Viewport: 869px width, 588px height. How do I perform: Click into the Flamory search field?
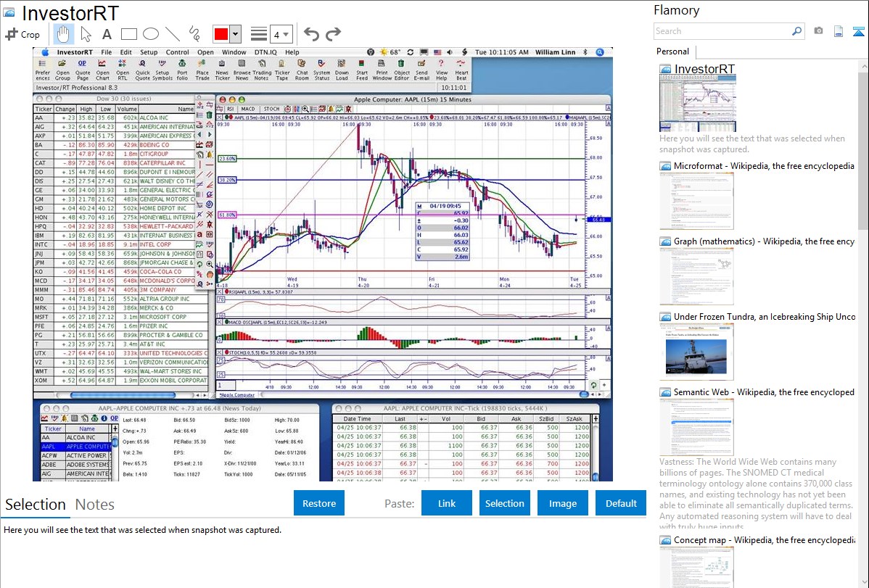722,31
